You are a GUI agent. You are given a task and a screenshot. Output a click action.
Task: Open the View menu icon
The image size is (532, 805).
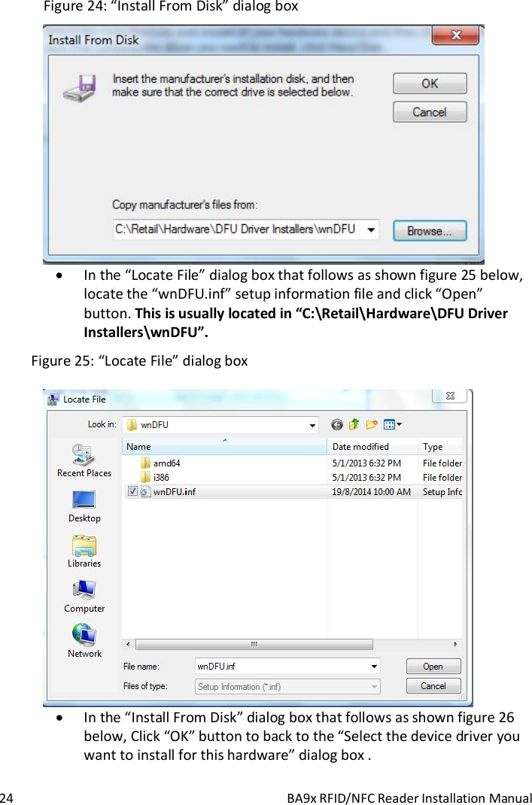coord(393,424)
